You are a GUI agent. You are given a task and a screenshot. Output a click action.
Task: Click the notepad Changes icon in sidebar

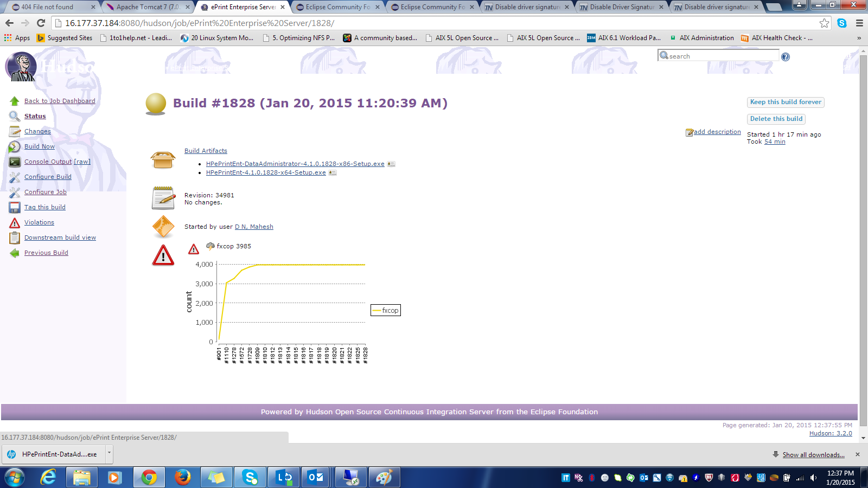[15, 131]
